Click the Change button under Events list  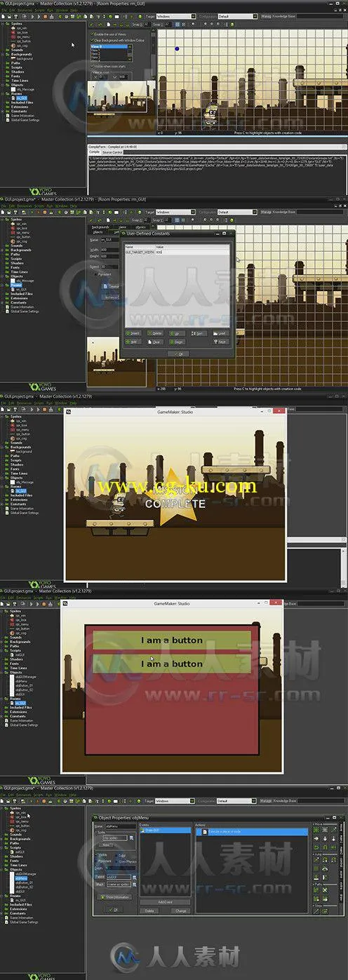pos(181,911)
